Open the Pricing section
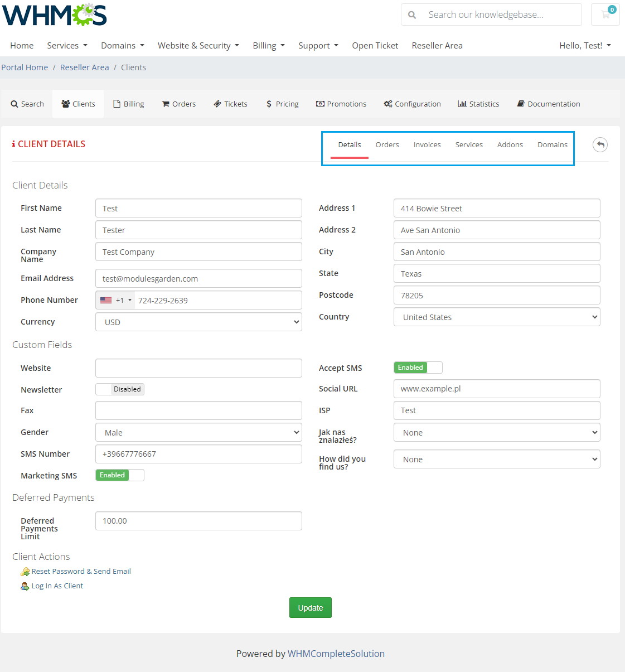 [283, 104]
